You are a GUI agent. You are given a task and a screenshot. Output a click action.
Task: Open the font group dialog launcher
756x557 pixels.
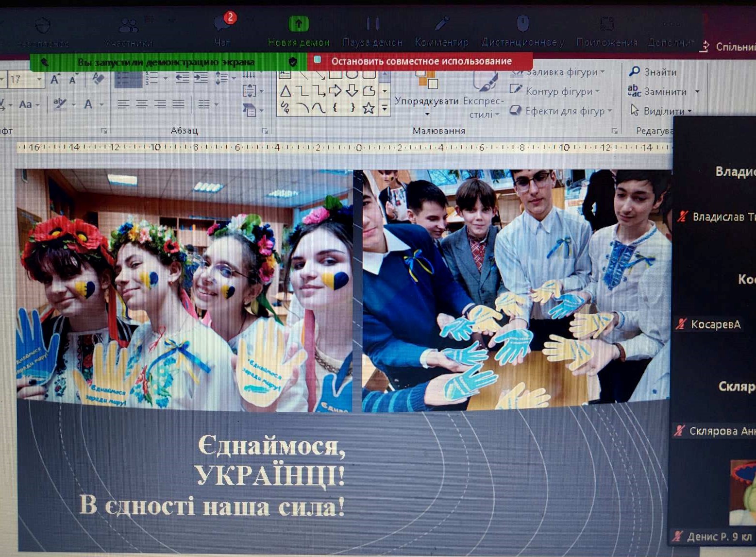click(x=104, y=131)
